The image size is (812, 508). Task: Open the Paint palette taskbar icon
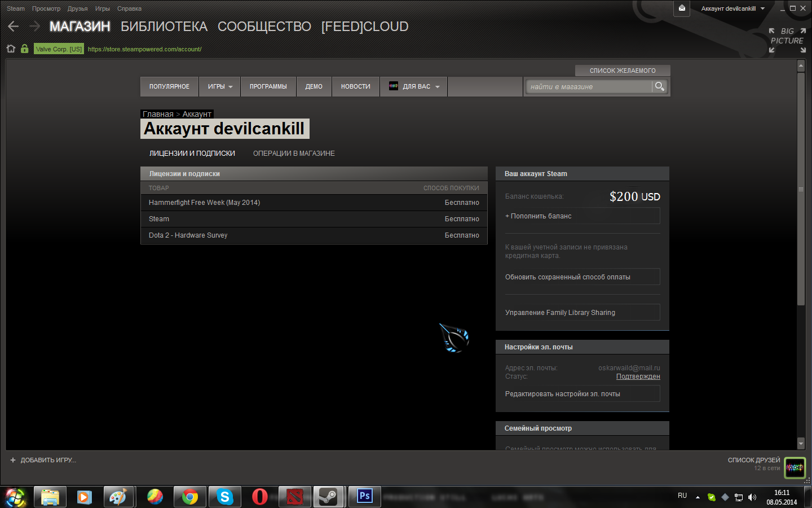pos(118,497)
